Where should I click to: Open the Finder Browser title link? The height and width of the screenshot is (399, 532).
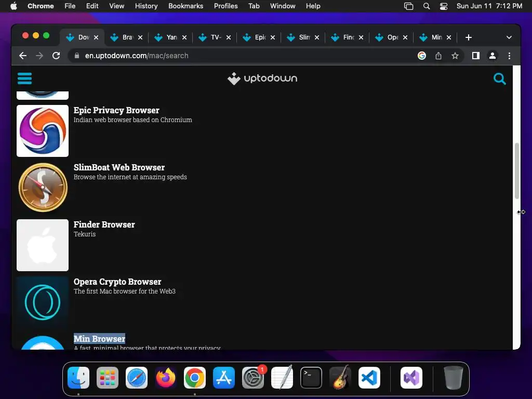coord(104,224)
